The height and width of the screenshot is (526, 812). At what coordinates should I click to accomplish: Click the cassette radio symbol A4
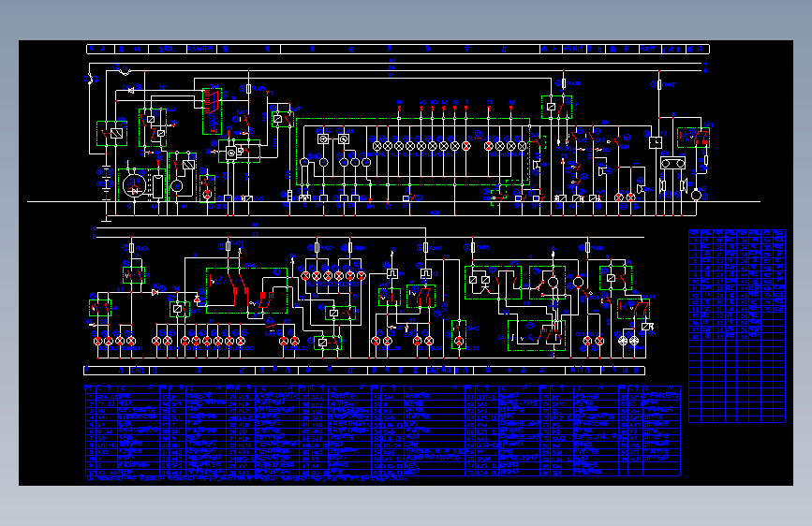pyautogui.click(x=672, y=164)
